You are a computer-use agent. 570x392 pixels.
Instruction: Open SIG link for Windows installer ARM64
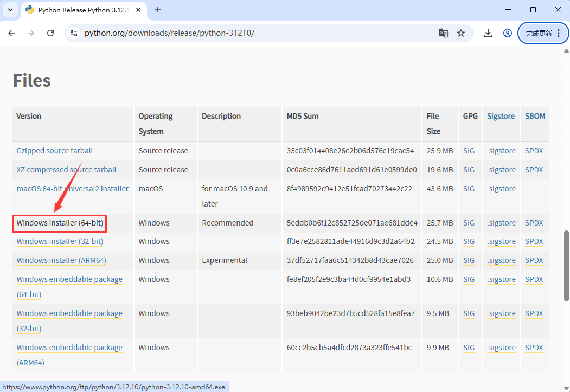[469, 260]
